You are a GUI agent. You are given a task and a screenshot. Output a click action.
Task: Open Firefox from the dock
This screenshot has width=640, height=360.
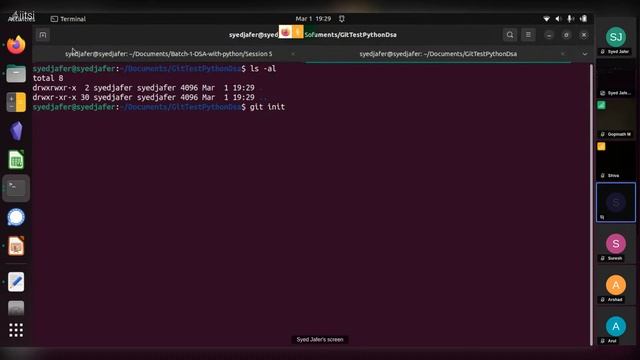click(16, 45)
